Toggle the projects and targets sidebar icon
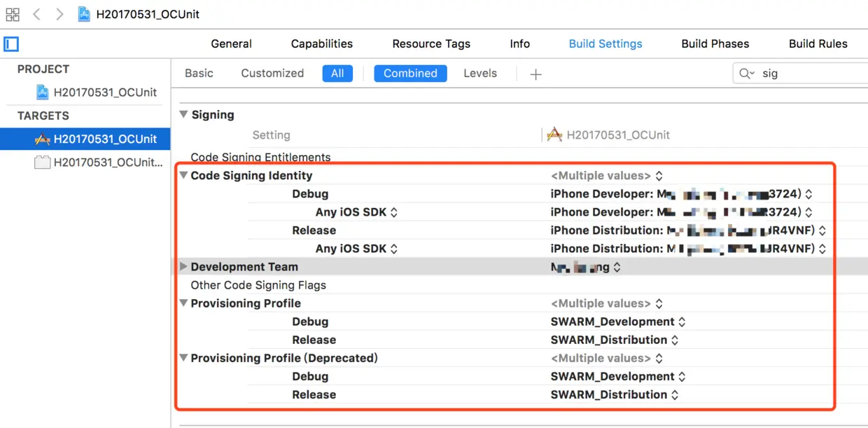 point(11,44)
